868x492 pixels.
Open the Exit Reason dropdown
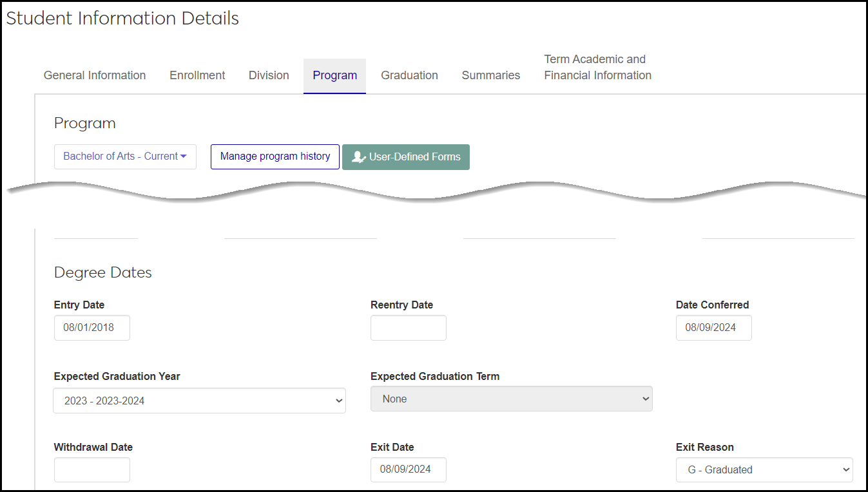point(764,470)
